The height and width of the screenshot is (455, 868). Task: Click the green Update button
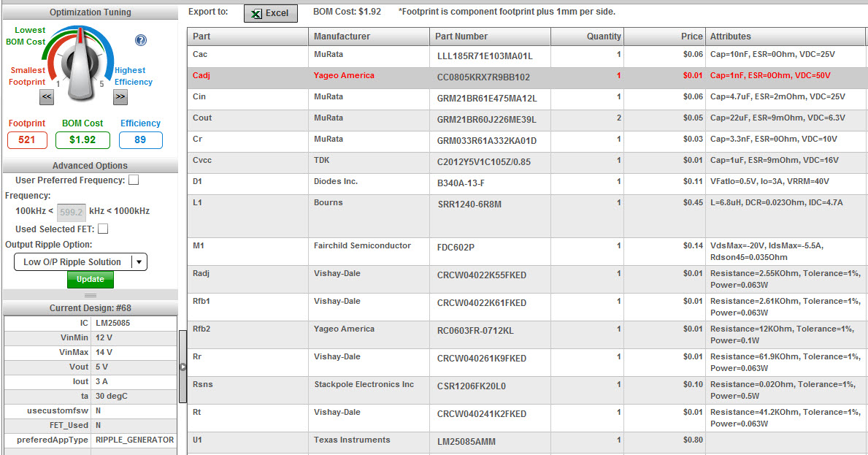(90, 279)
